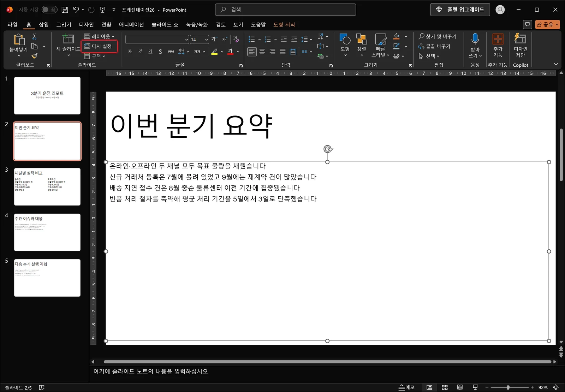
Task: Increase font size icon
Action: [214, 39]
